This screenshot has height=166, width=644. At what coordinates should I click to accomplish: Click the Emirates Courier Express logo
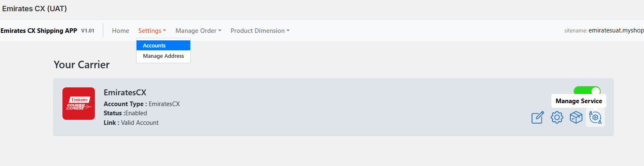tap(79, 104)
